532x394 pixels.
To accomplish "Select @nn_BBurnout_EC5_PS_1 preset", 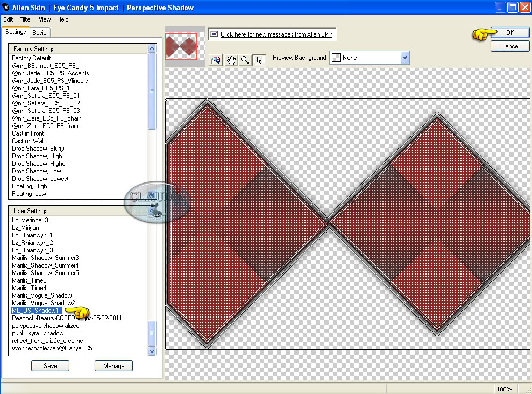I will pos(47,66).
